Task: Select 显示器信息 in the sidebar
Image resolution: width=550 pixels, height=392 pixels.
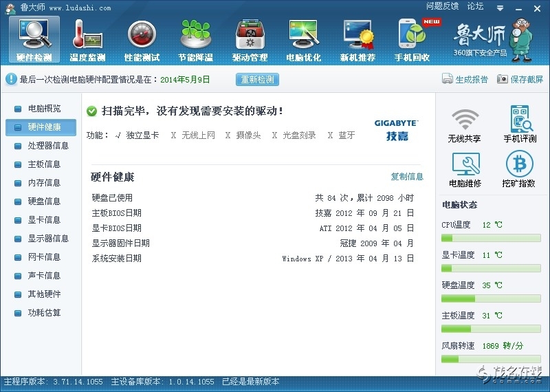Action: point(41,239)
